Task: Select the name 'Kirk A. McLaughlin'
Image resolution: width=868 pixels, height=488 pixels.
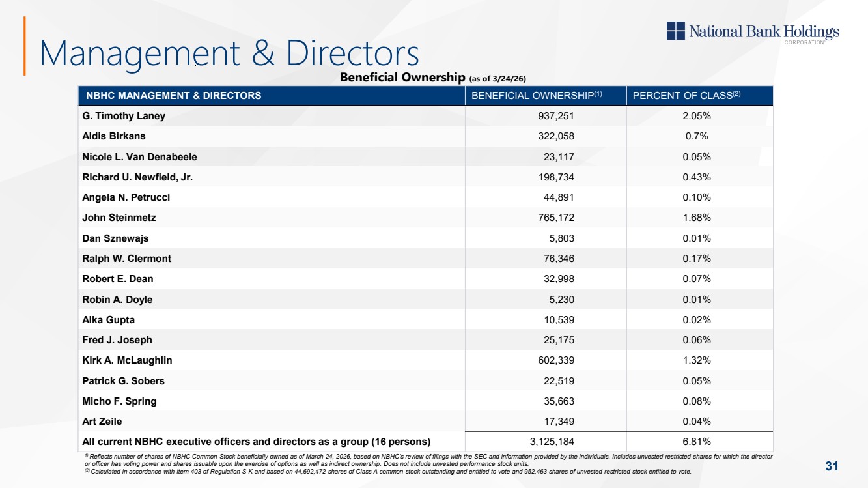Action: click(128, 360)
